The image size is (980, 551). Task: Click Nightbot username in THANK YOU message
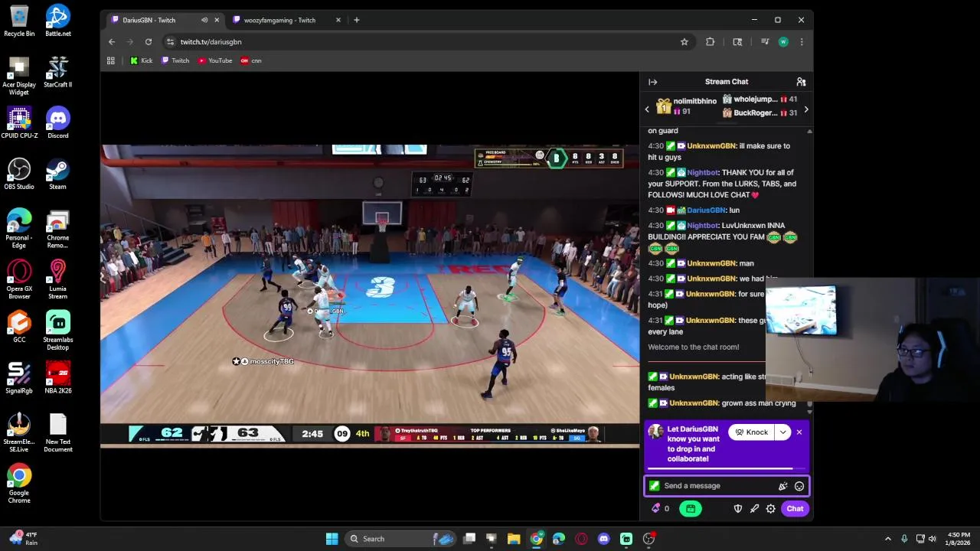tap(703, 173)
